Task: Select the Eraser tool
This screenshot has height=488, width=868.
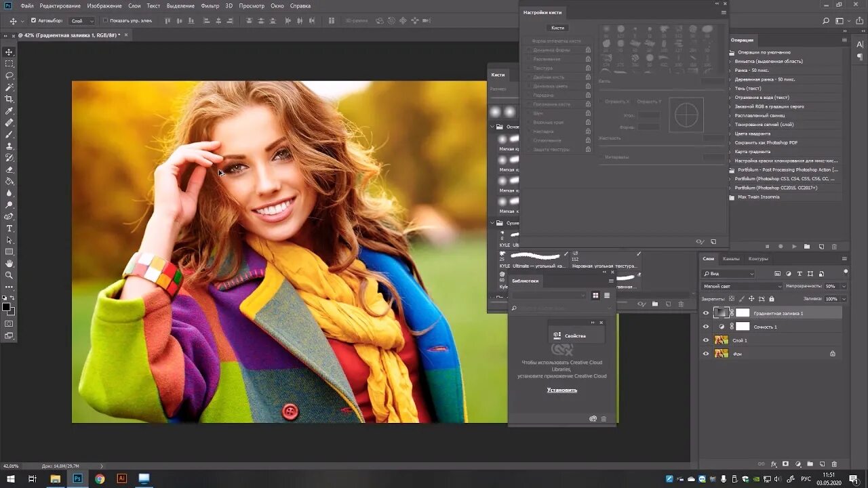Action: click(9, 169)
